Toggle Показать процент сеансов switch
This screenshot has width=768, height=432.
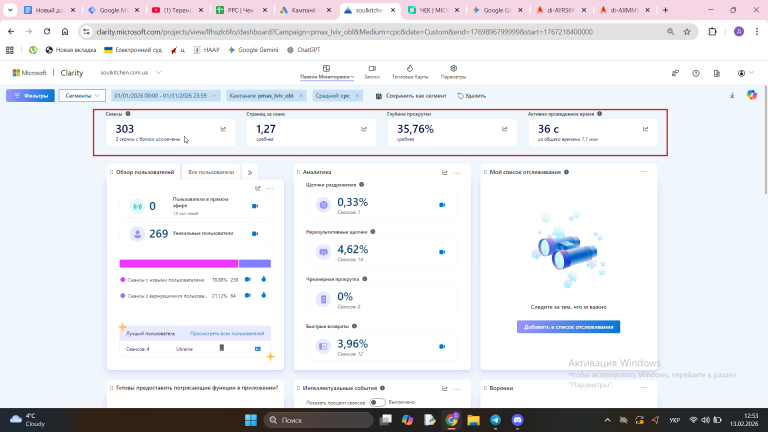(x=377, y=402)
